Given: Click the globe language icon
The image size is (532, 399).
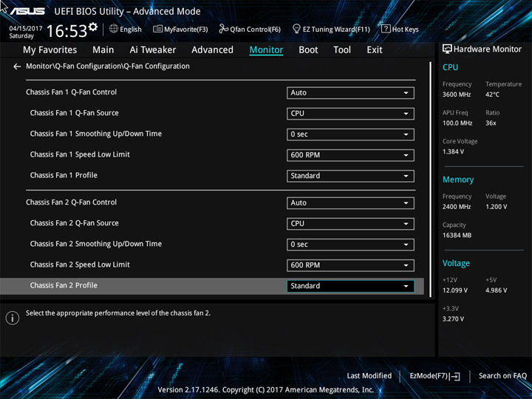Looking at the screenshot, I should coord(114,29).
